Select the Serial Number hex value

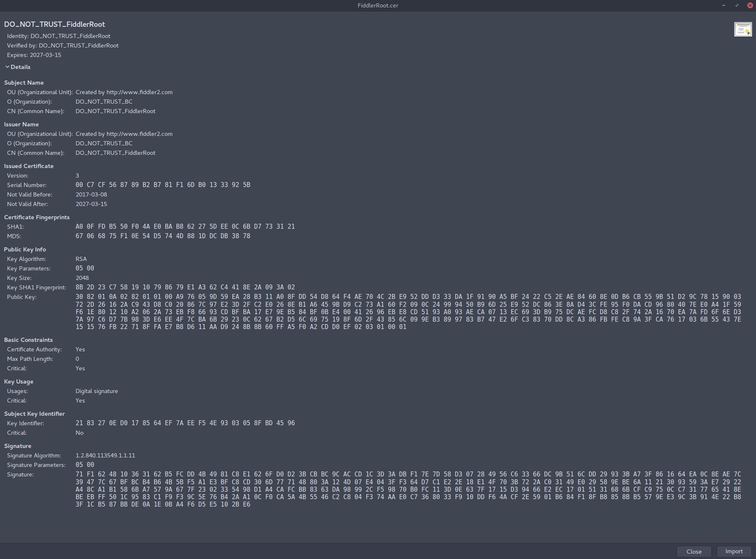163,185
